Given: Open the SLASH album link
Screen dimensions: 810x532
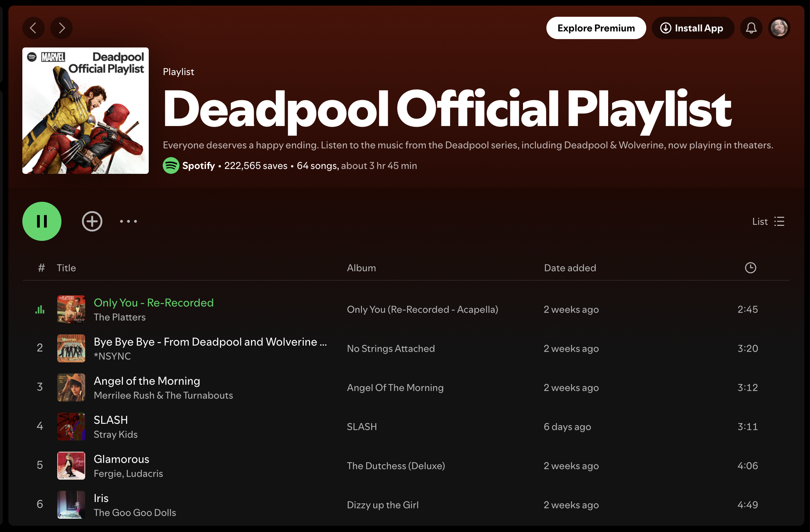Looking at the screenshot, I should [x=362, y=427].
